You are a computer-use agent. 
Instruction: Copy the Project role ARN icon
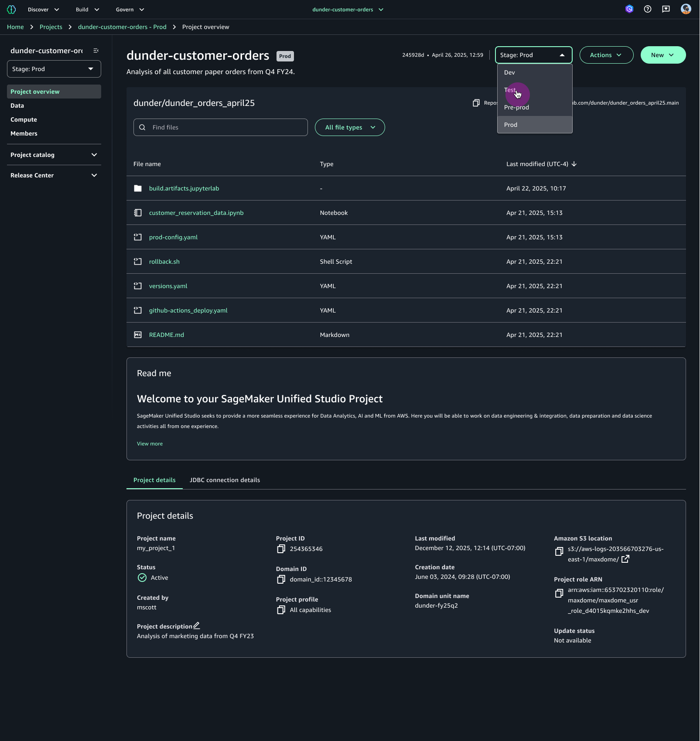tap(559, 593)
